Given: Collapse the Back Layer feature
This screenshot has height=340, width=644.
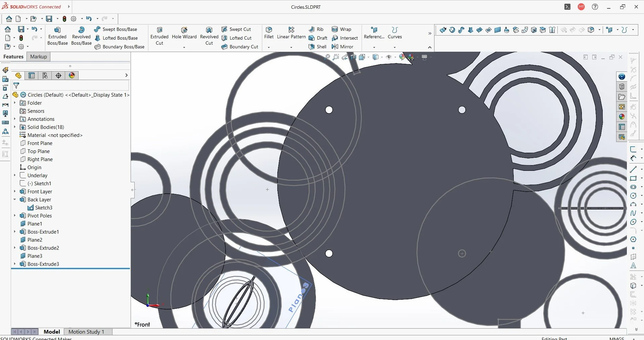Looking at the screenshot, I should 14,200.
